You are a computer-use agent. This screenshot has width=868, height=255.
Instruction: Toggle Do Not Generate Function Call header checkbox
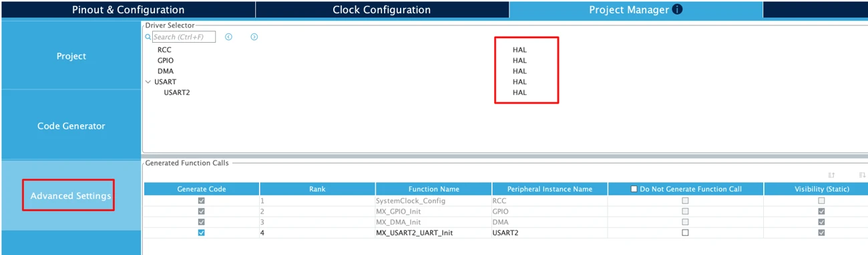click(634, 189)
